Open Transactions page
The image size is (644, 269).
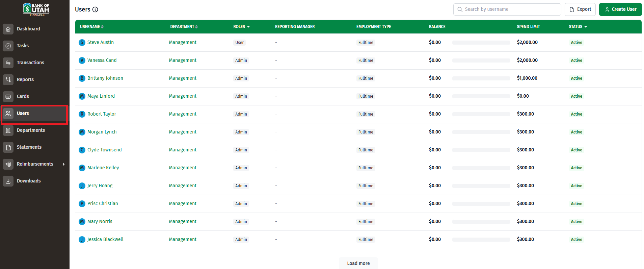(x=30, y=63)
